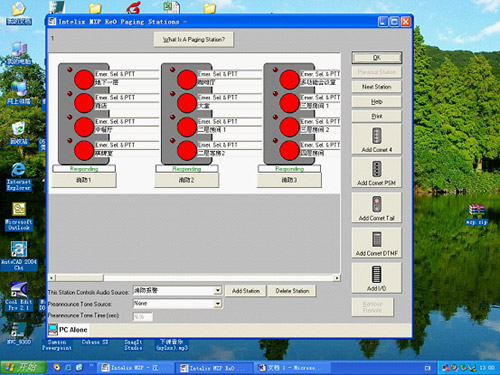
Task: Select the AutoCAD 2004 desktop icon
Action: pos(19,256)
